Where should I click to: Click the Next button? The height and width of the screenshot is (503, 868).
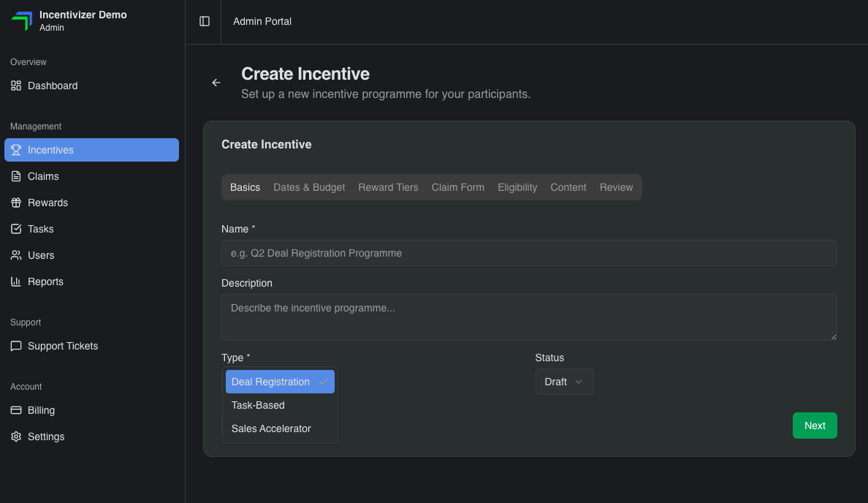[x=815, y=426]
